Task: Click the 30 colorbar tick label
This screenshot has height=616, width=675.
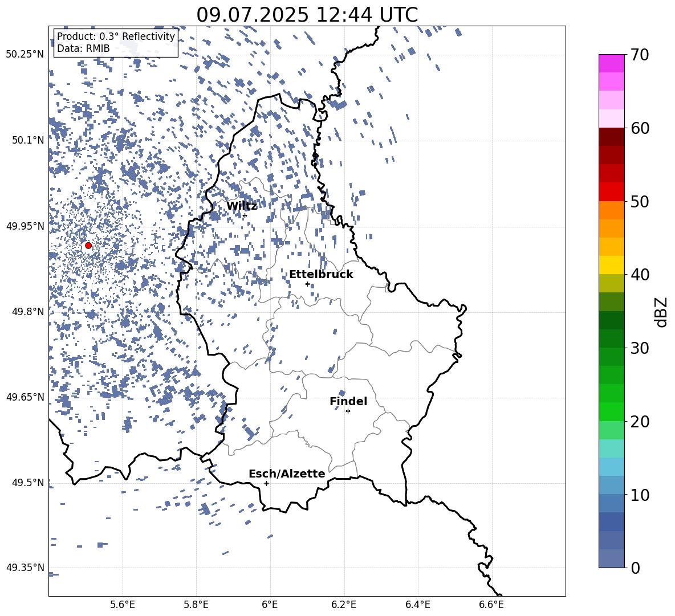Action: coord(640,348)
